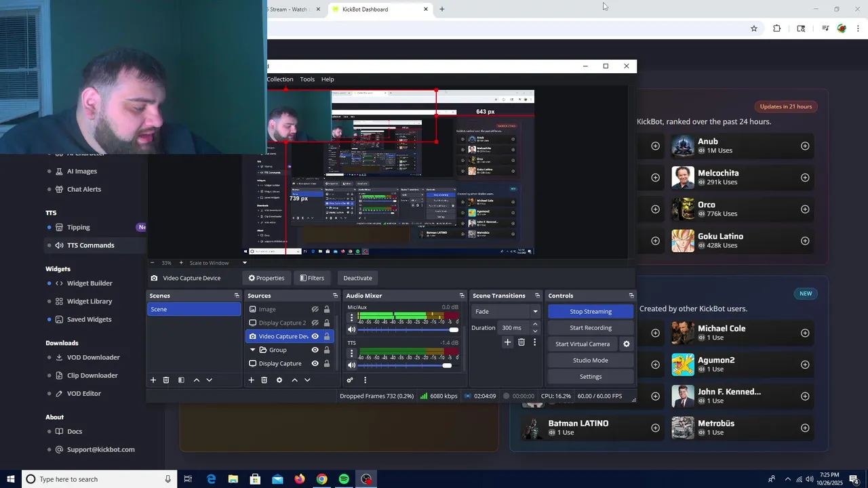This screenshot has width=868, height=488.
Task: Click Start Virtual Camera button
Action: [x=583, y=344]
